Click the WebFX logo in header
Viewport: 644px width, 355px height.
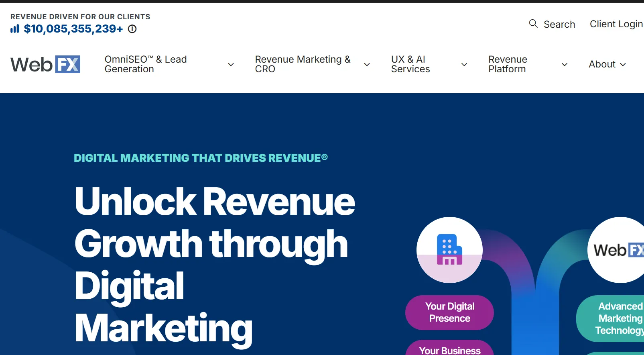[x=45, y=64]
